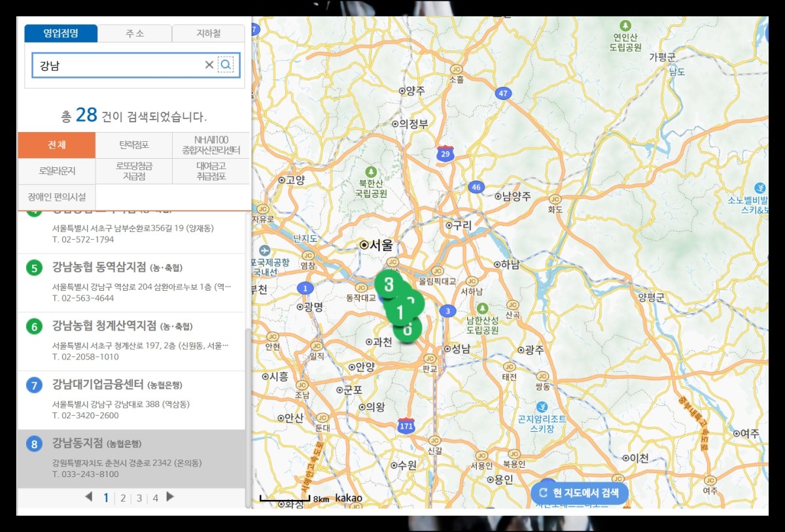Select results page 4
The image size is (785, 532).
[155, 498]
